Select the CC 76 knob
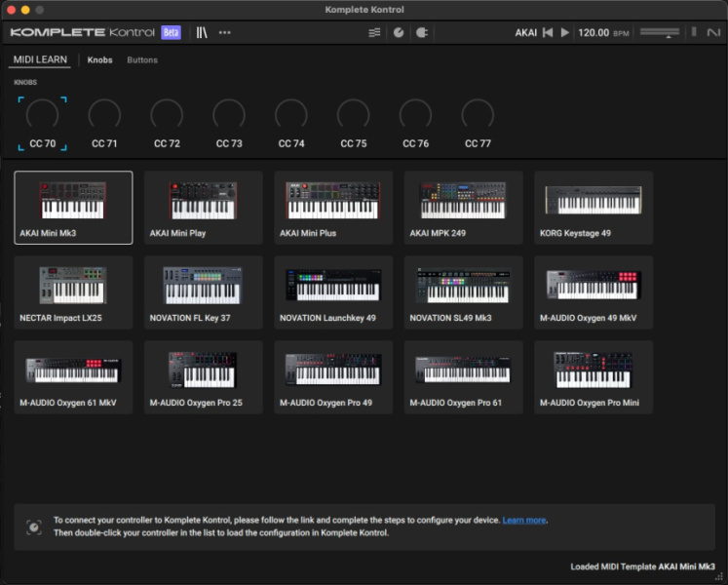This screenshot has width=728, height=585. coord(415,124)
